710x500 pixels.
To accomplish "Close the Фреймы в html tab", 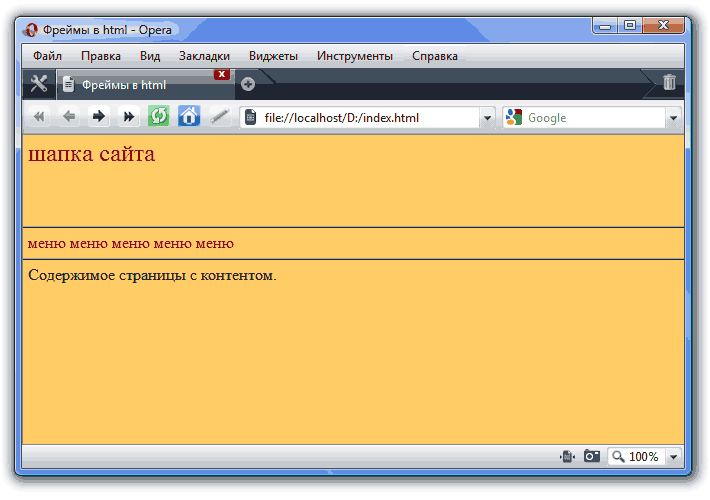I will click(x=222, y=74).
